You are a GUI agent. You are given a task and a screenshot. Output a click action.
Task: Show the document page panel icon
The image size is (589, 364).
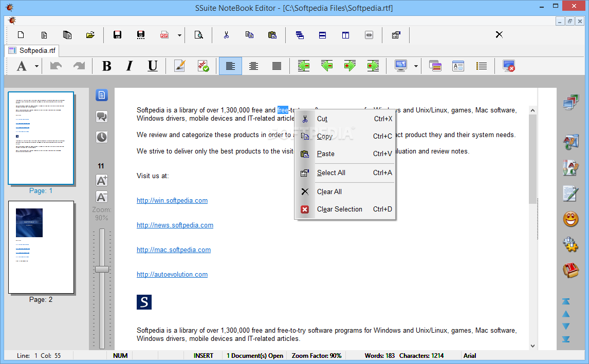[x=101, y=95]
